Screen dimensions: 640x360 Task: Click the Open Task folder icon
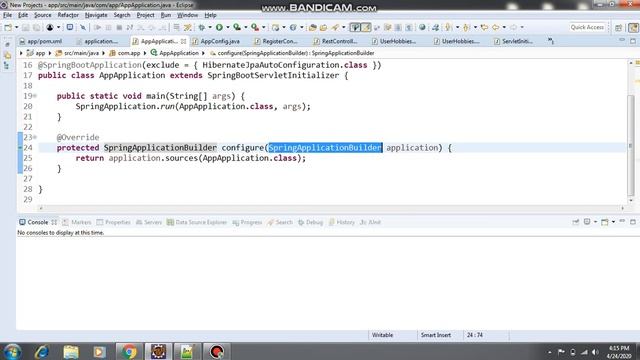(323, 27)
